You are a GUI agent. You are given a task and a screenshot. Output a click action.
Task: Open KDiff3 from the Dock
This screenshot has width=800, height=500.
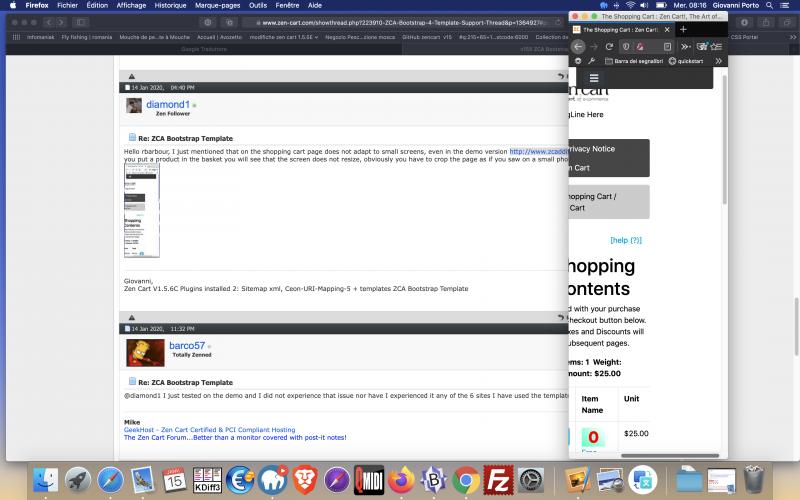207,480
